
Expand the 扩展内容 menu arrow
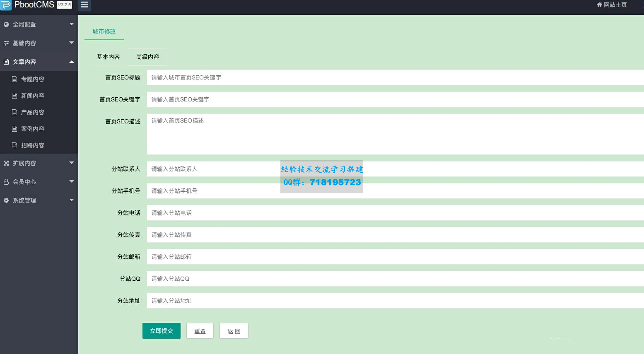[x=72, y=163]
